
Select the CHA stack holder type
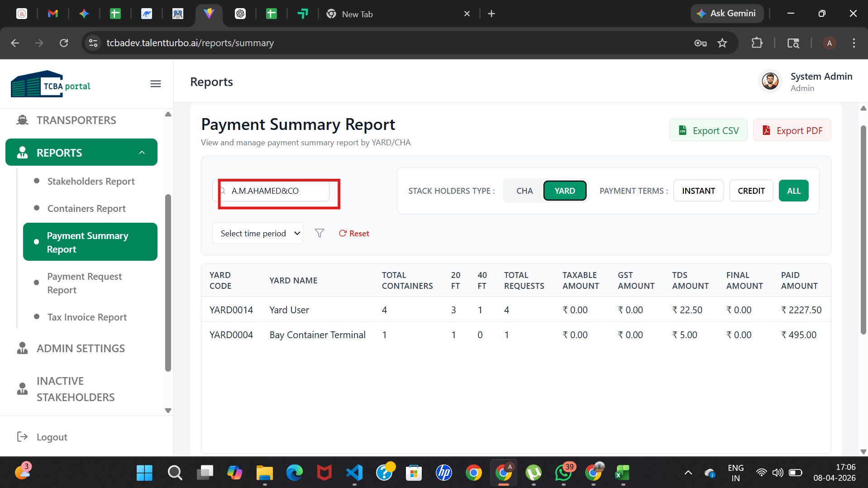click(x=525, y=191)
